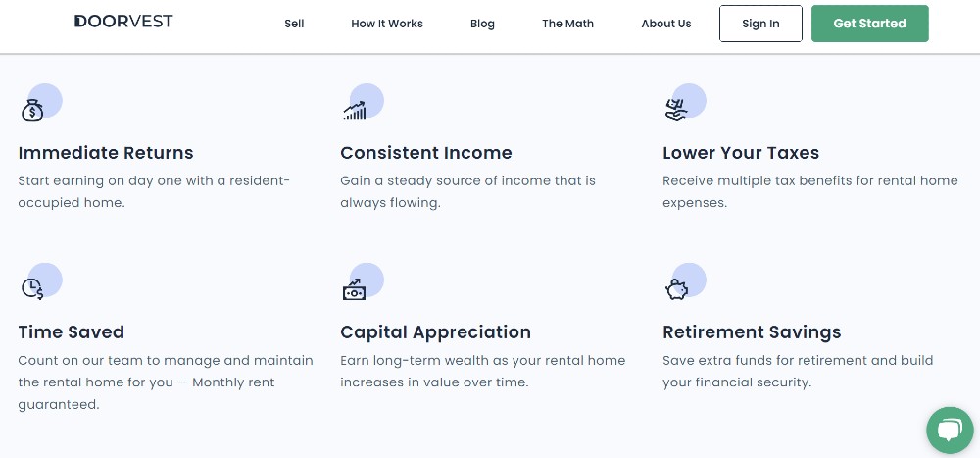Select the Retirement Savings heading

(752, 331)
